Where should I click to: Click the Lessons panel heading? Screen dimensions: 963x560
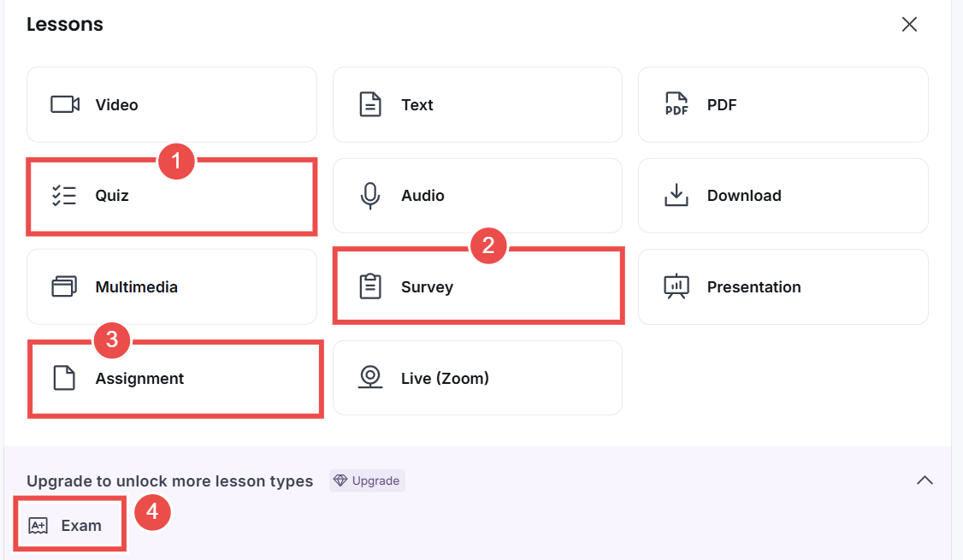point(64,24)
